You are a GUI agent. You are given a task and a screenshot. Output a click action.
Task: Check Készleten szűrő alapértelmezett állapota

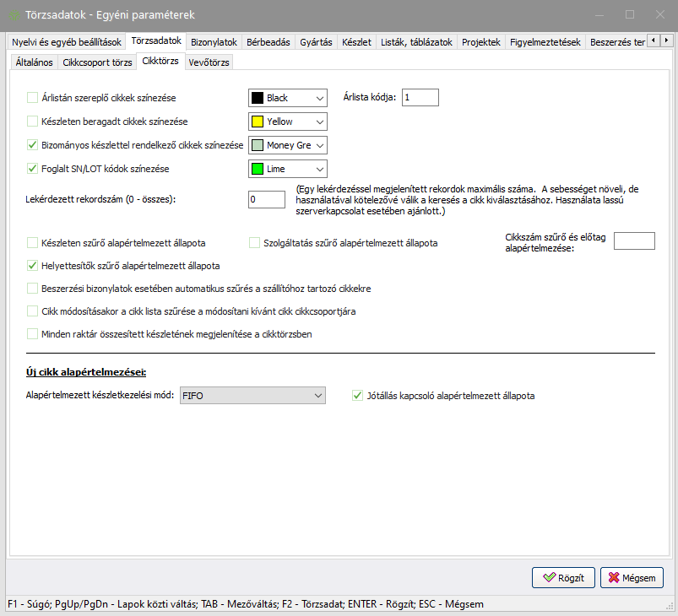pyautogui.click(x=33, y=243)
